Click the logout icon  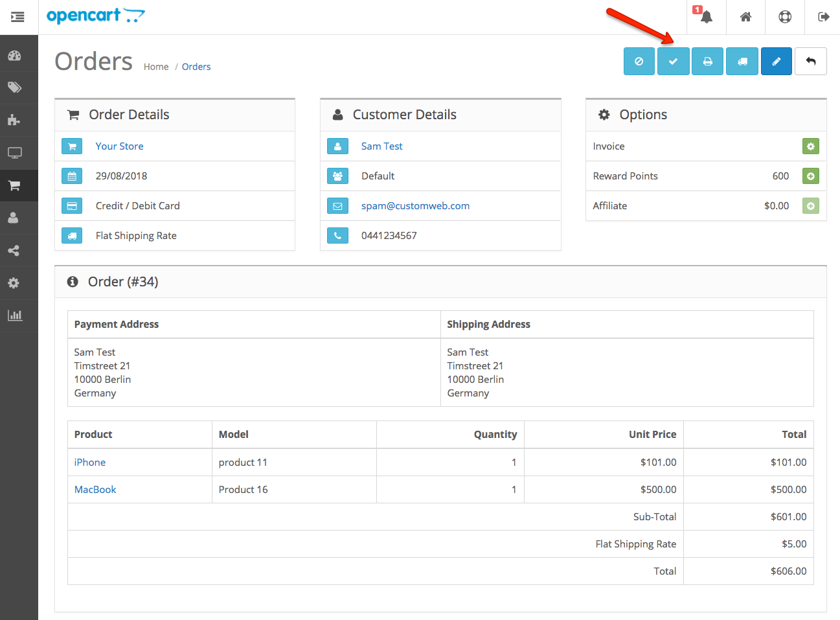[823, 17]
